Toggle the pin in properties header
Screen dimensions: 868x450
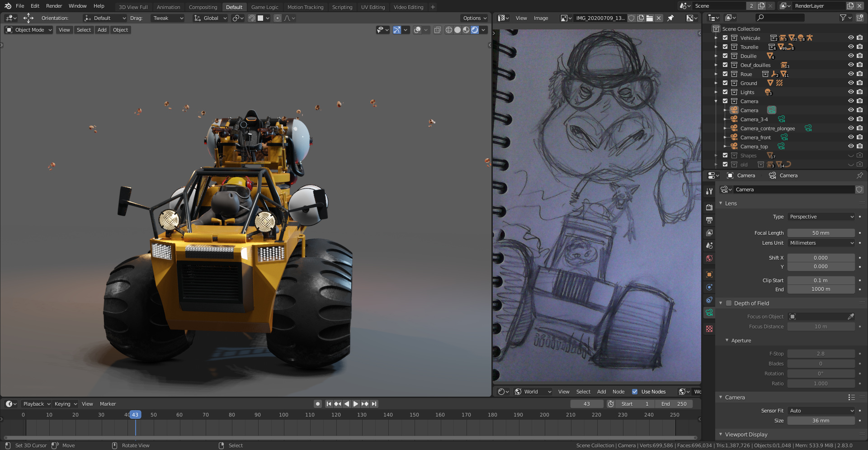click(859, 175)
